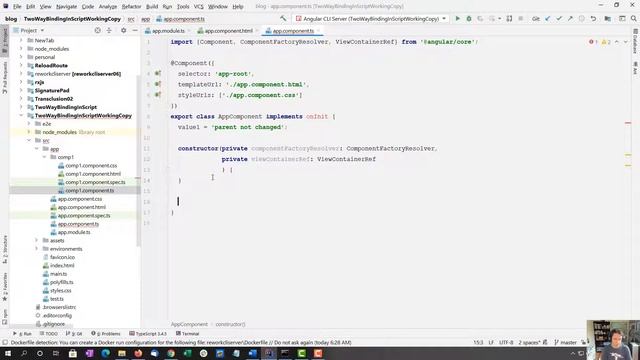Open Search Everywhere magnifier icon
The width and height of the screenshot is (640, 360).
[x=633, y=19]
